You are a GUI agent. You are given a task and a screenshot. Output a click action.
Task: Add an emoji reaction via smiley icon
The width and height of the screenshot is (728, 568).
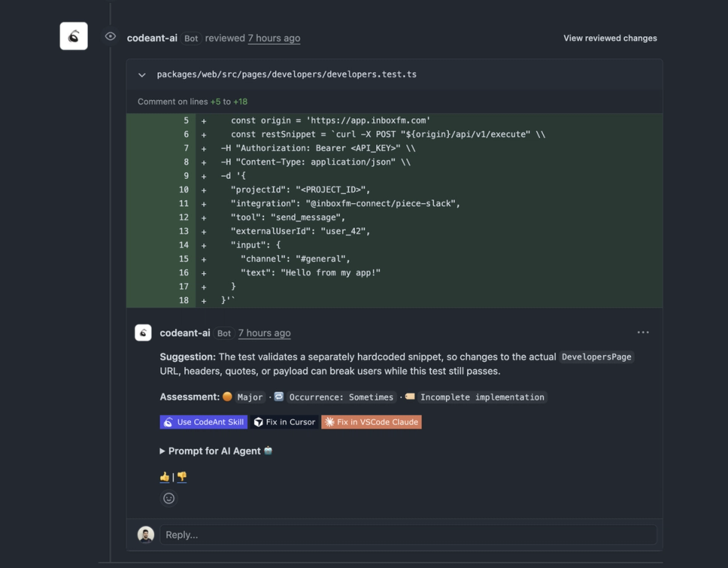pyautogui.click(x=169, y=498)
